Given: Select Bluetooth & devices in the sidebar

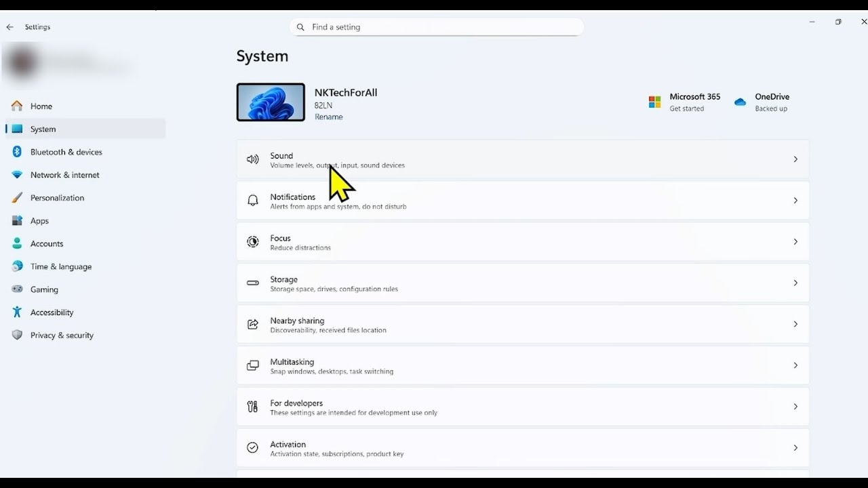Looking at the screenshot, I should tap(85, 152).
